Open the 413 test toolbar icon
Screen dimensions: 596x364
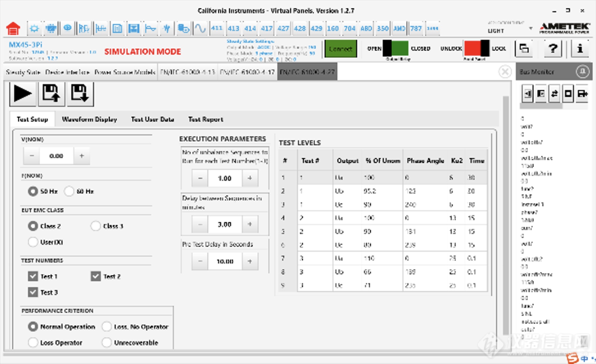(233, 28)
